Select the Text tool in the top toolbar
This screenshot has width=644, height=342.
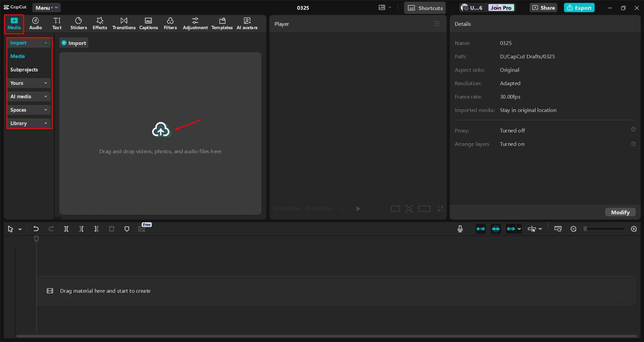[x=57, y=23]
